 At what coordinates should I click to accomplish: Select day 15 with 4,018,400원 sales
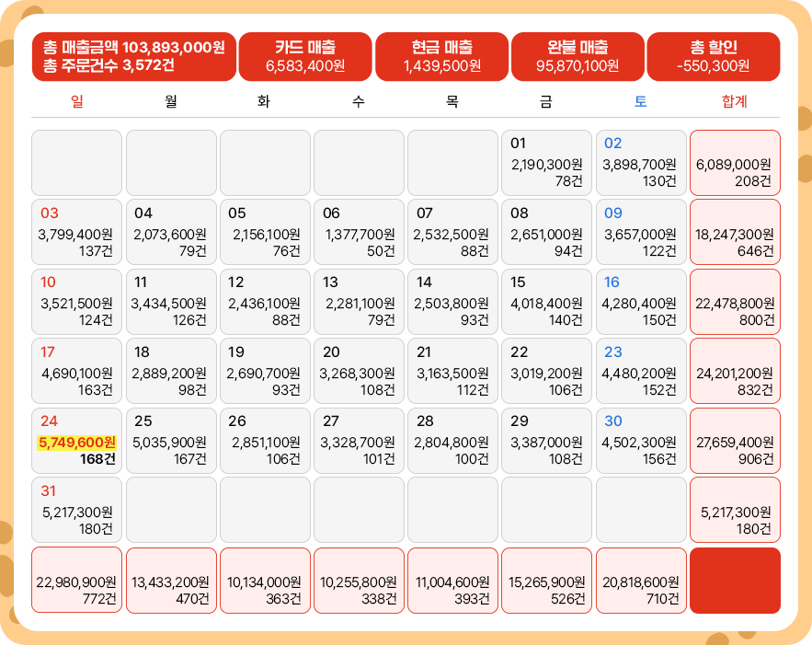tap(546, 302)
